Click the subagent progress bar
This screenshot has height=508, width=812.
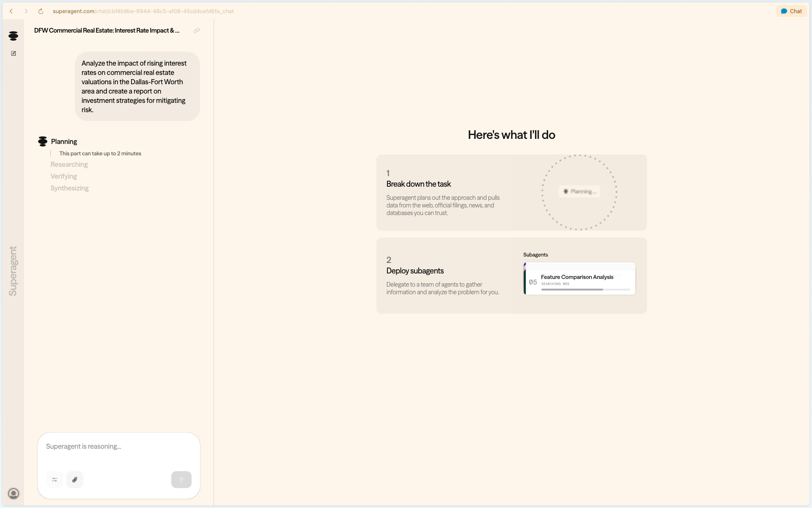pyautogui.click(x=585, y=290)
